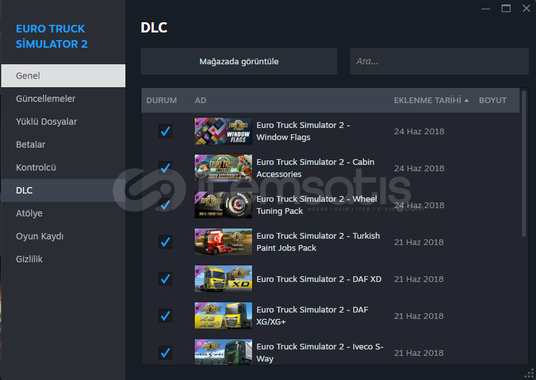Sort by the DURUM column header
Screen dimensions: 536x380
(x=162, y=100)
